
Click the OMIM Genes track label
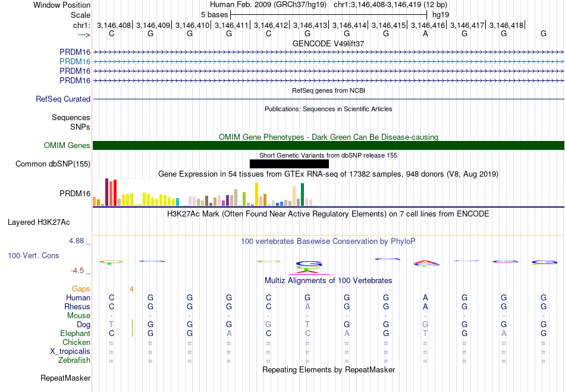click(67, 146)
